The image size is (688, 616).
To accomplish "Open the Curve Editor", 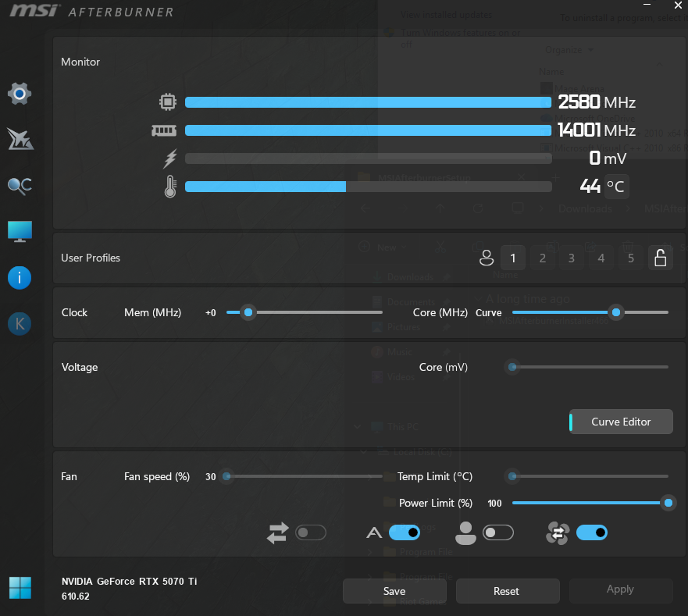I will pyautogui.click(x=621, y=422).
